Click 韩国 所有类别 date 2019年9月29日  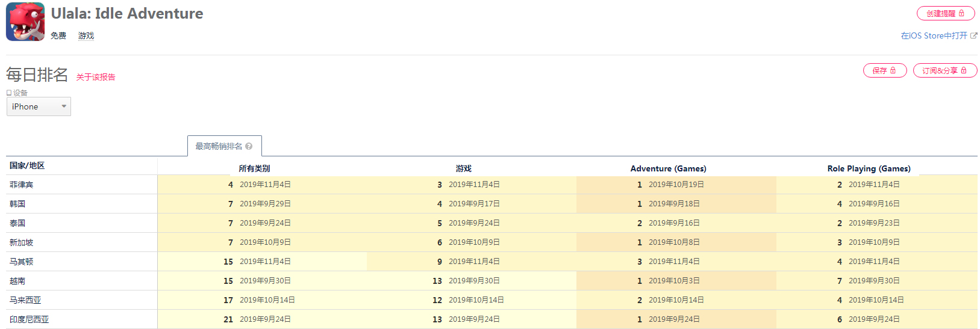click(265, 204)
